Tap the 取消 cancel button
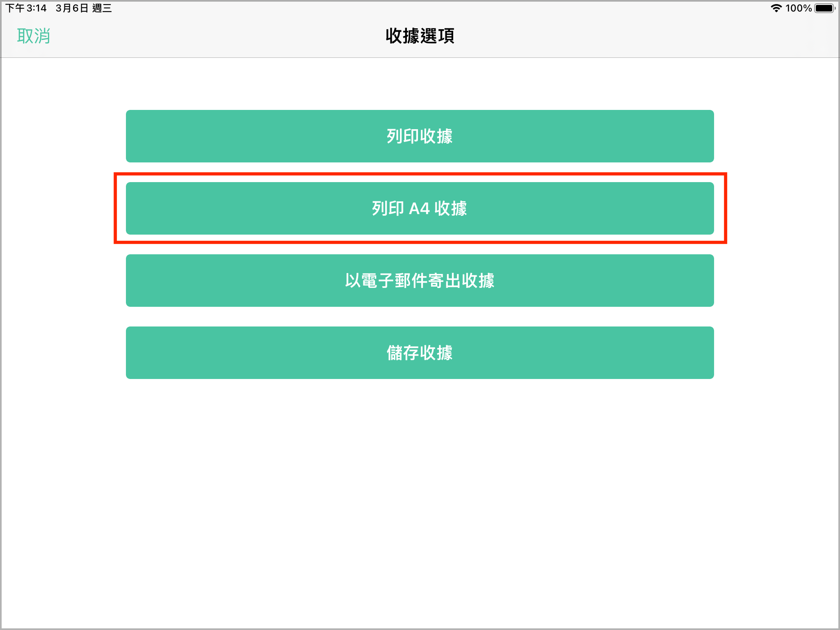 (x=34, y=36)
